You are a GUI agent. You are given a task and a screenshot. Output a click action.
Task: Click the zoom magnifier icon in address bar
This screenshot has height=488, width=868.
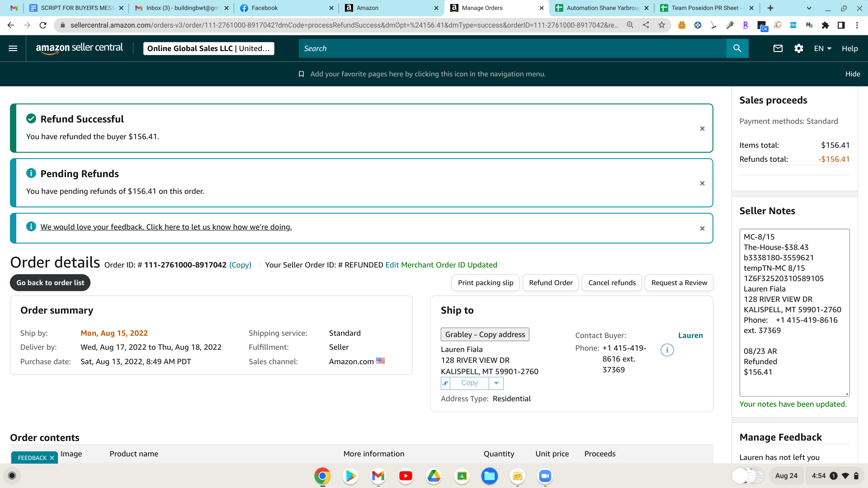(x=630, y=25)
